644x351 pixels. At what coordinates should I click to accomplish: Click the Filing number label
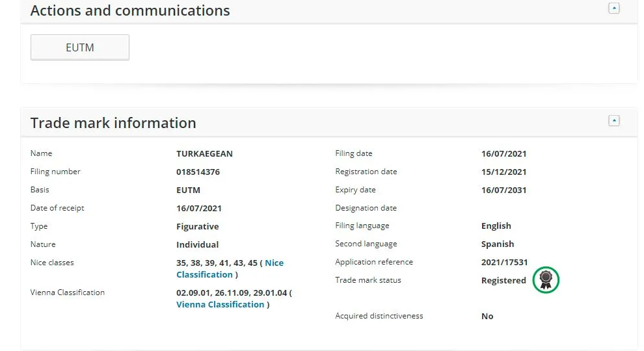tap(55, 172)
